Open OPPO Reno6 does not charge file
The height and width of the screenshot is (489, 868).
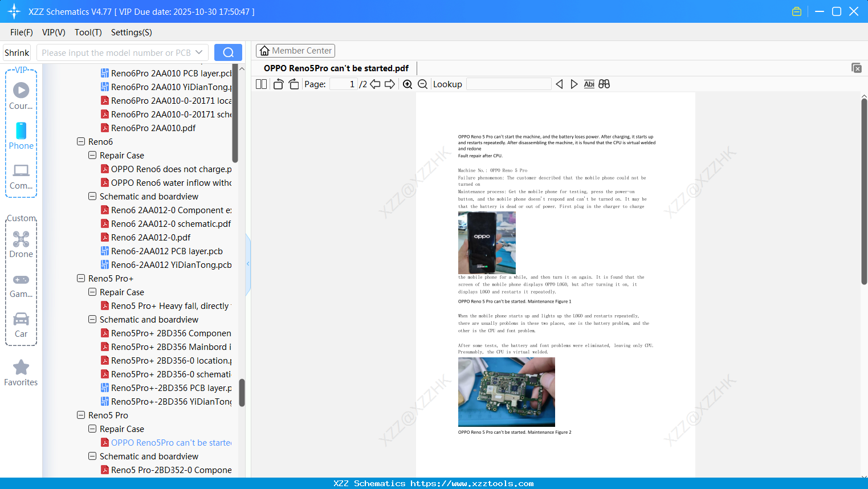point(166,169)
